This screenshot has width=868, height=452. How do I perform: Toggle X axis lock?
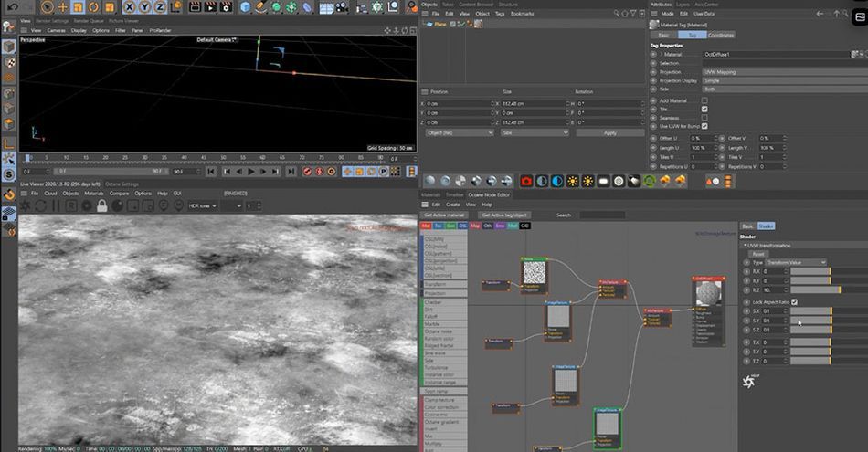(129, 7)
